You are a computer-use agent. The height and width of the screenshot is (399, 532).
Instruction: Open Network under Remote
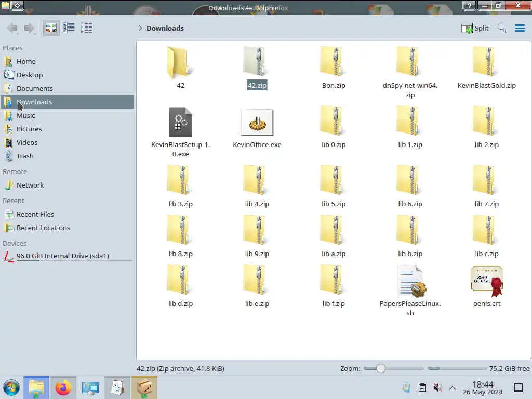[67, 185]
